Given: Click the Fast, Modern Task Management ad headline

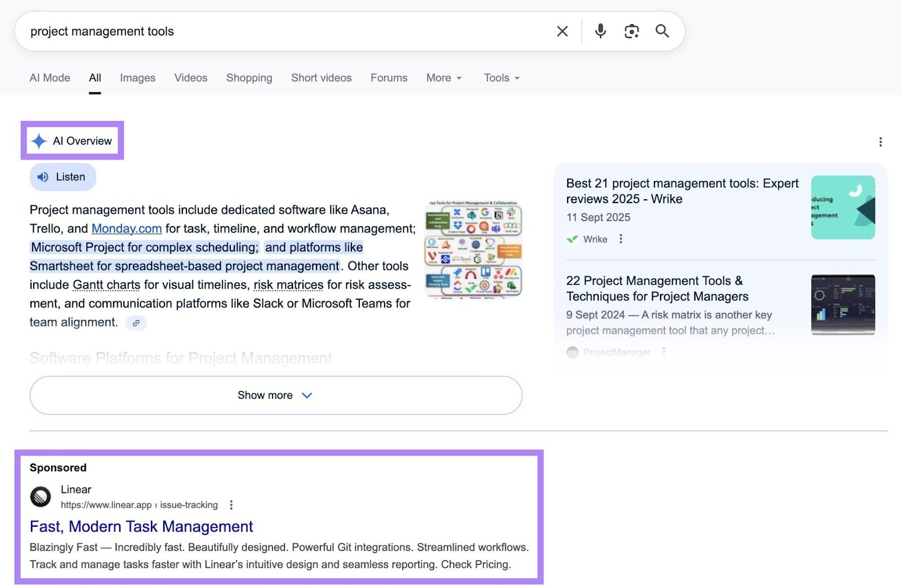Looking at the screenshot, I should pyautogui.click(x=141, y=527).
